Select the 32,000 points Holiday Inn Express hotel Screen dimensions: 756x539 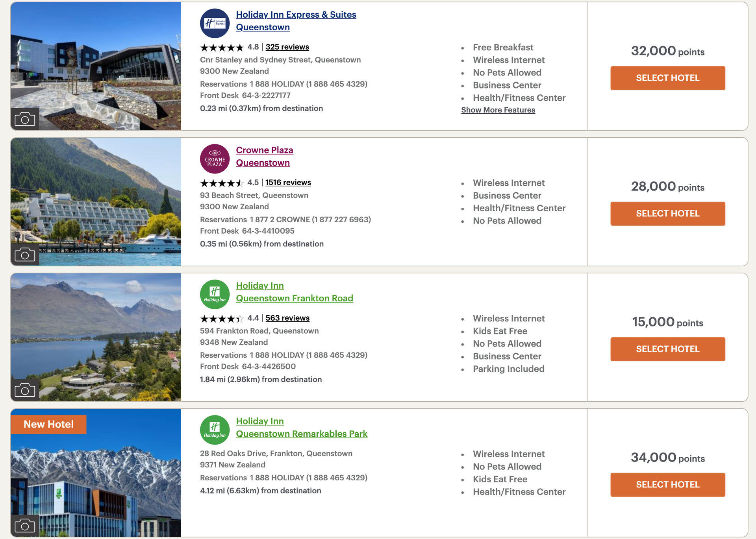(x=667, y=78)
